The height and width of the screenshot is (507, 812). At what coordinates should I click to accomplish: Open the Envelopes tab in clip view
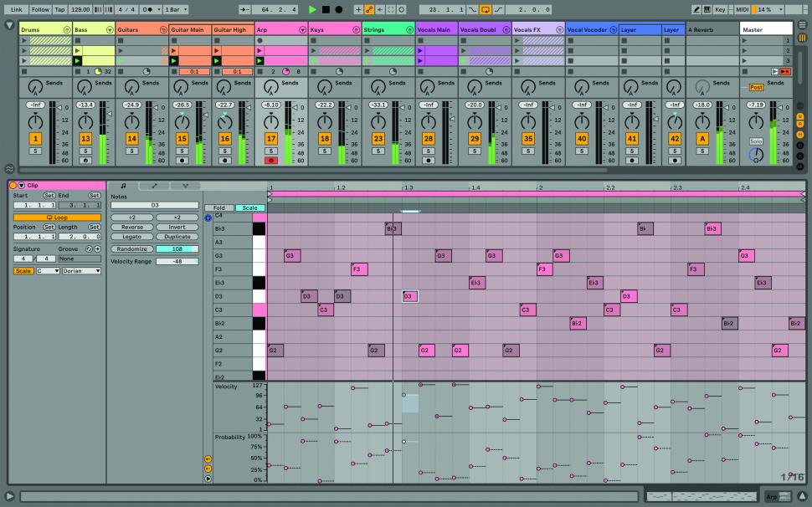click(x=154, y=186)
